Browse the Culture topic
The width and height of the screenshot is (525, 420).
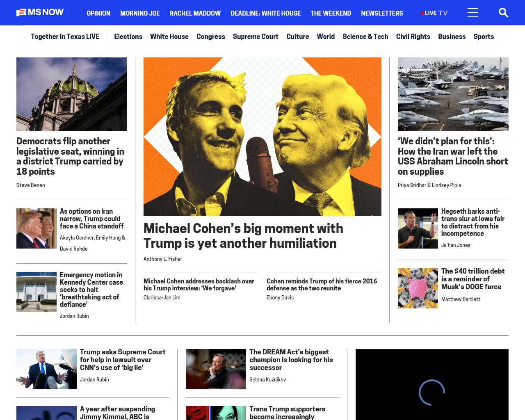pos(298,37)
